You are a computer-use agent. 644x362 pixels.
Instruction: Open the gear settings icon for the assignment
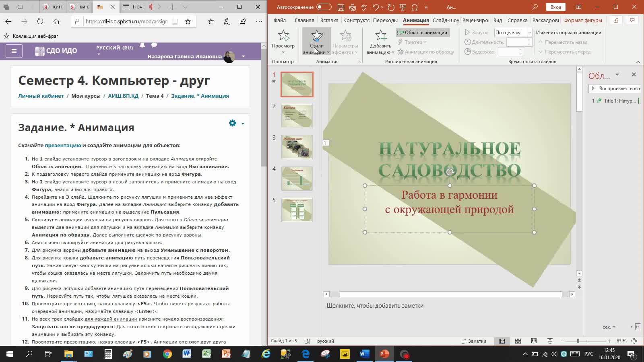233,123
